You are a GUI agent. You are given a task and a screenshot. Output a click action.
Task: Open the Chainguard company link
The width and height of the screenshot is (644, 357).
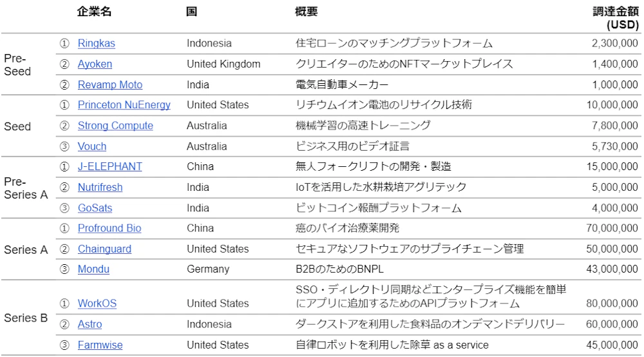[x=104, y=249]
